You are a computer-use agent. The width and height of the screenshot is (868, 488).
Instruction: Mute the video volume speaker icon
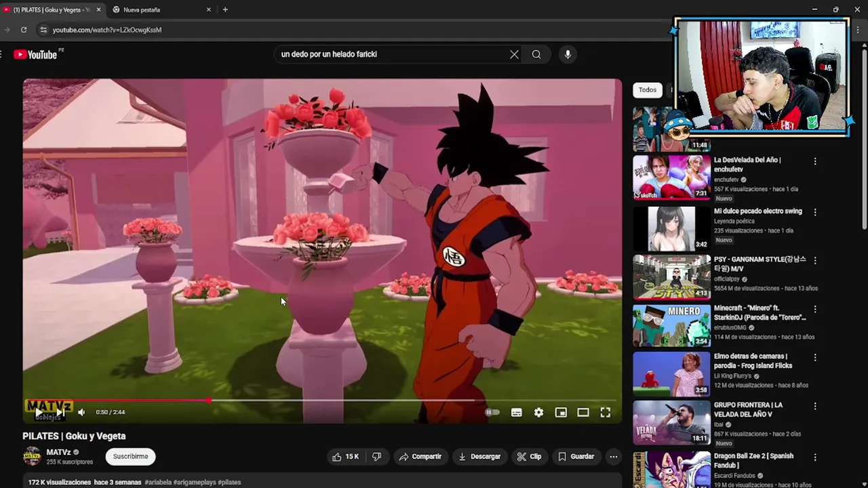(81, 412)
